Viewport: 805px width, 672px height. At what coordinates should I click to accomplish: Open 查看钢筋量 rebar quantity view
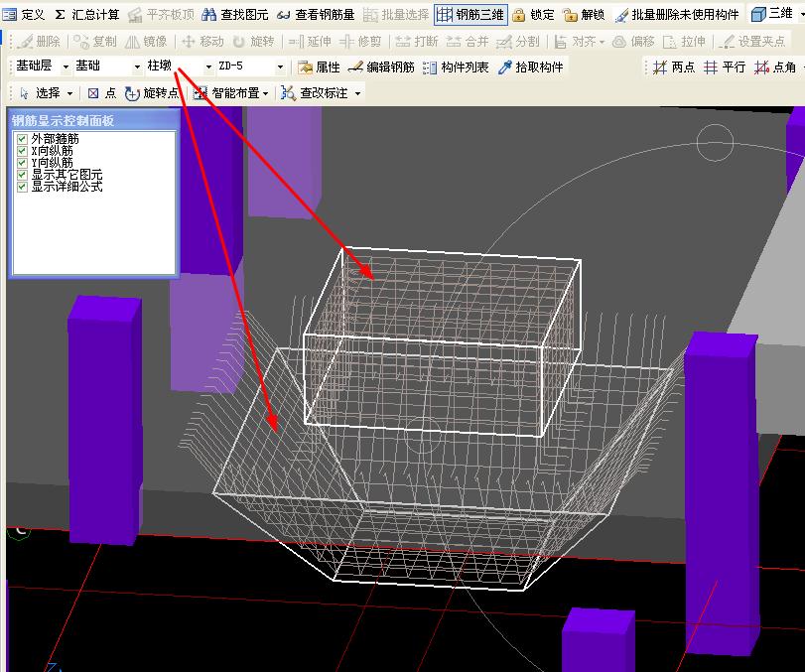tap(316, 15)
